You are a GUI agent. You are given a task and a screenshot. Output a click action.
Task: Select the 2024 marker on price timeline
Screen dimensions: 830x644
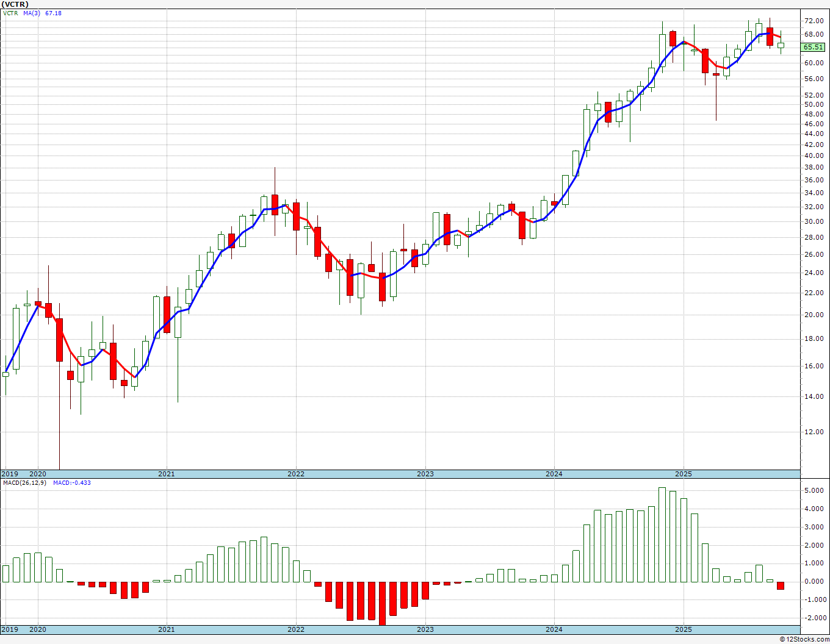(x=554, y=474)
